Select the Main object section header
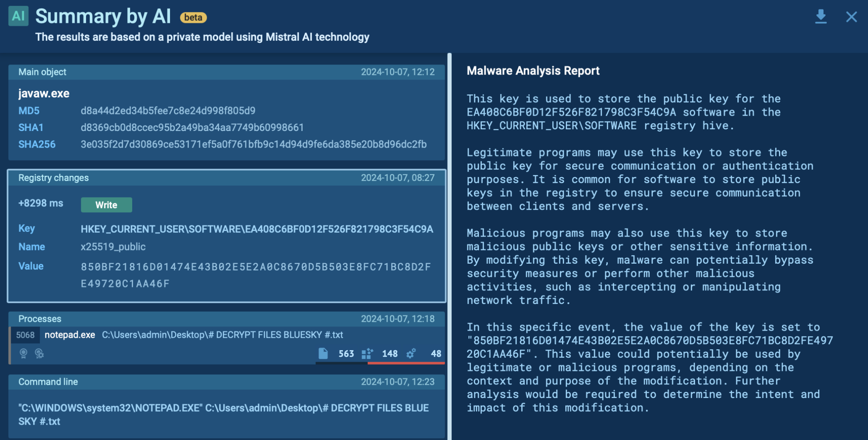 [x=227, y=72]
